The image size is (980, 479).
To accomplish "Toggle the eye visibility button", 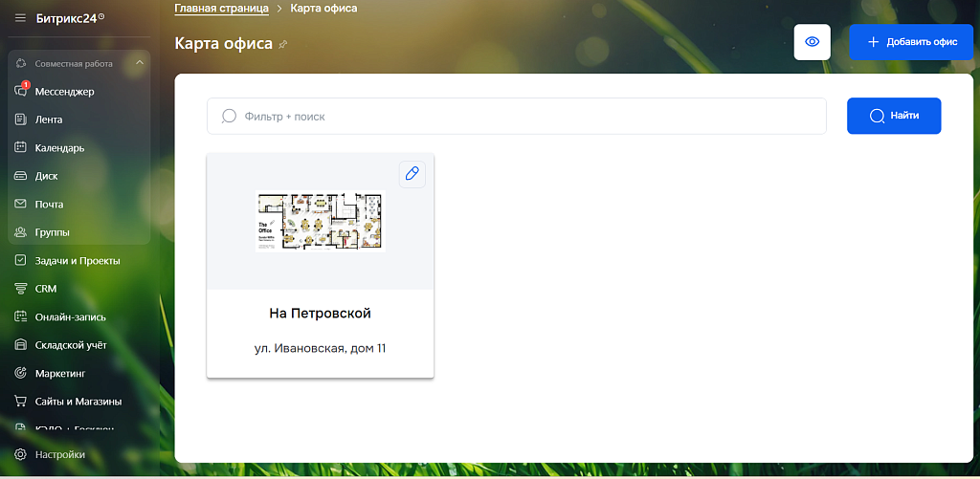I will pos(812,42).
